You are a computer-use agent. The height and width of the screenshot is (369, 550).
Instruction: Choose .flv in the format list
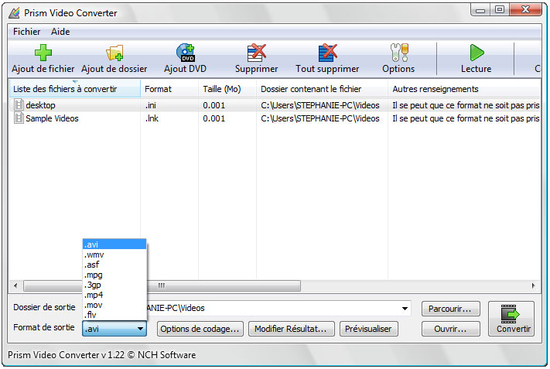(114, 315)
